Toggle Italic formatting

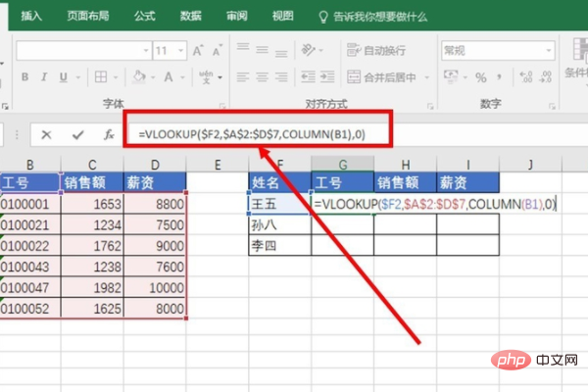pyautogui.click(x=44, y=76)
